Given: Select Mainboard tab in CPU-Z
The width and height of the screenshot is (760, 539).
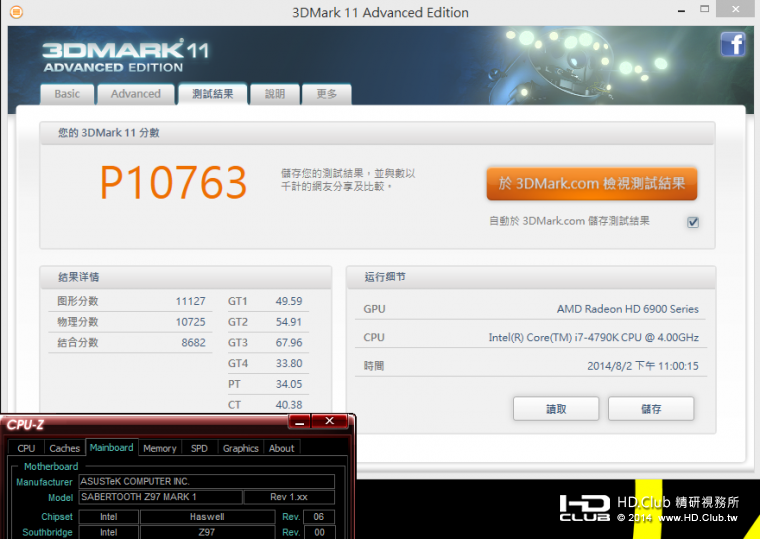Looking at the screenshot, I should [111, 447].
